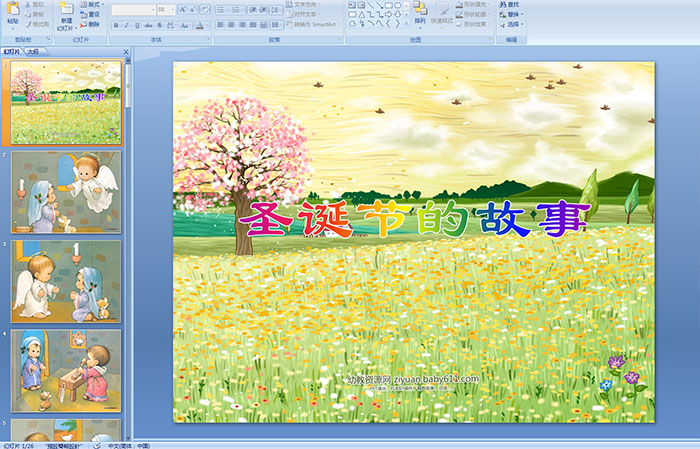The width and height of the screenshot is (700, 449).
Task: Open the Font size combo box
Action: pos(166,10)
